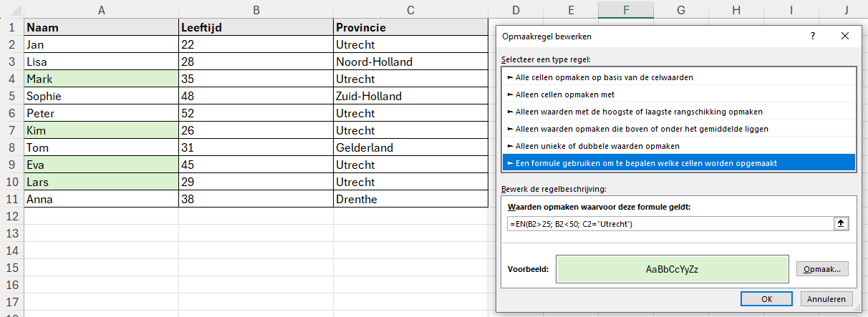The width and height of the screenshot is (868, 317).
Task: Click the green Voorbeeld preview swatch
Action: [x=672, y=270]
